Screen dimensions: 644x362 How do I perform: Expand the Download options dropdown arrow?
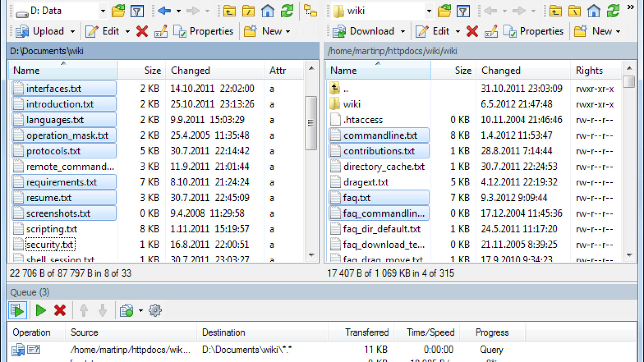402,31
